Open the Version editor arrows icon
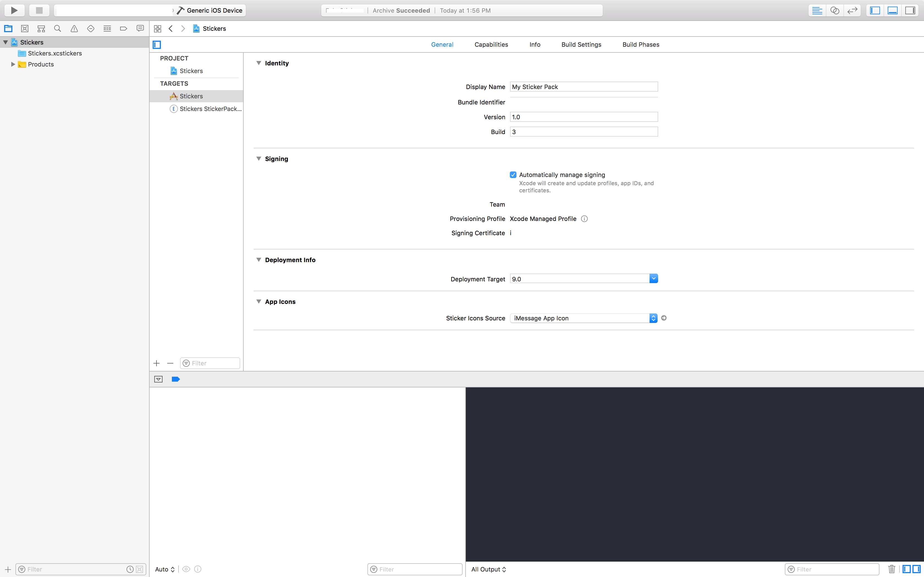 (852, 10)
